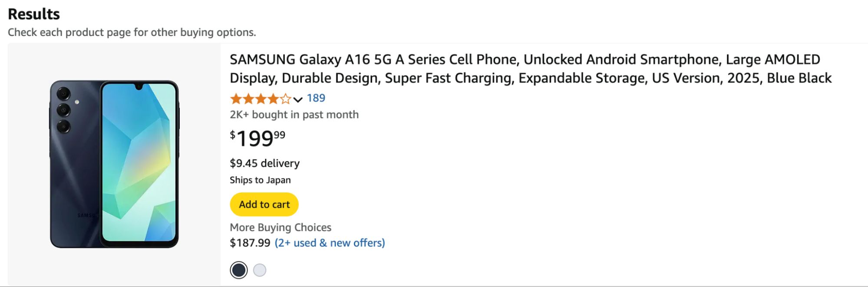Click the $187.99 buying choice price
Screen dimensions: 868x287
(x=250, y=243)
